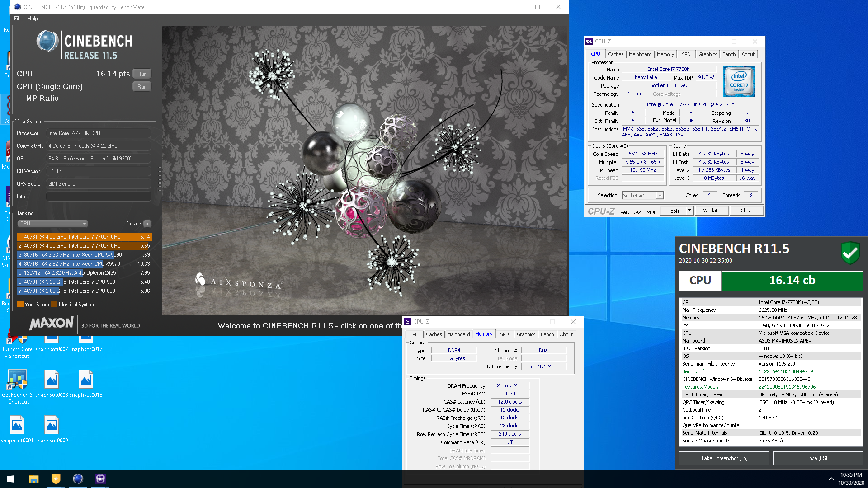Select ranking row 2 scoring 15.65
868x488 pixels.
point(84,246)
